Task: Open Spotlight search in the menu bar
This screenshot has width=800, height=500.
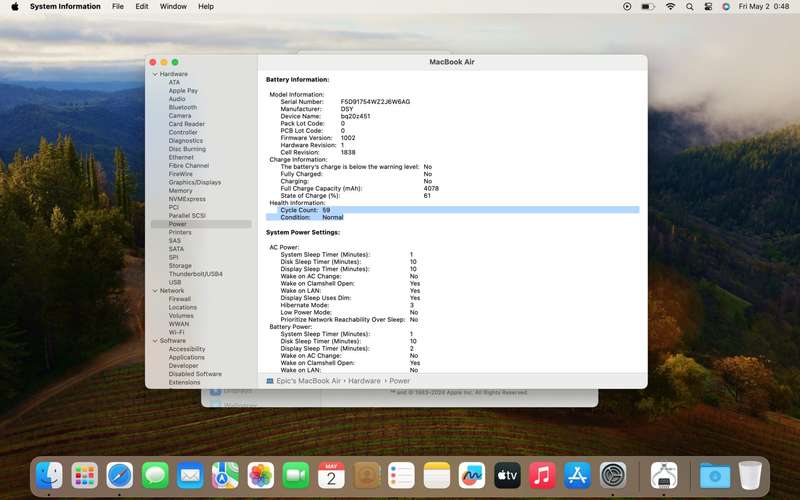Action: [689, 7]
